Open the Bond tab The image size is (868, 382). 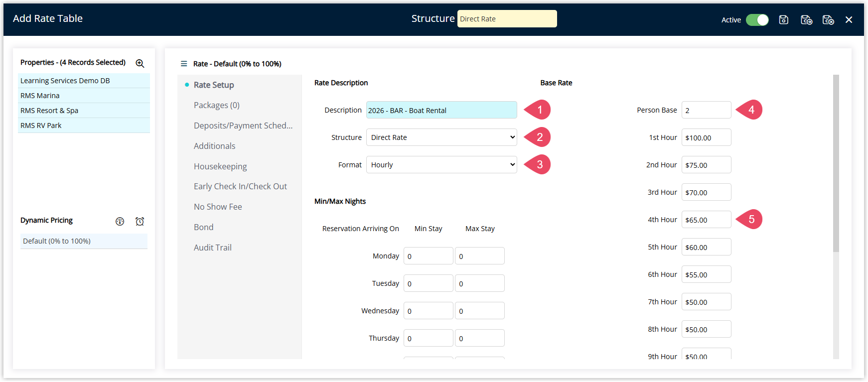203,227
